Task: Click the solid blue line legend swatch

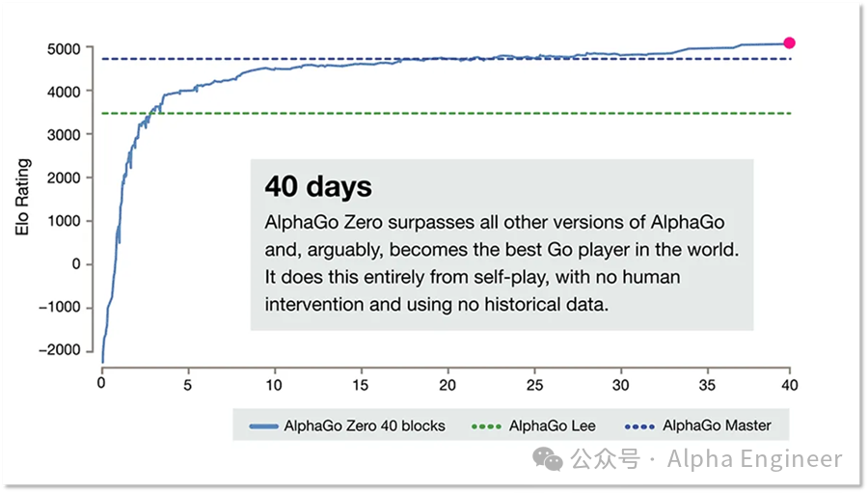Action: [263, 426]
